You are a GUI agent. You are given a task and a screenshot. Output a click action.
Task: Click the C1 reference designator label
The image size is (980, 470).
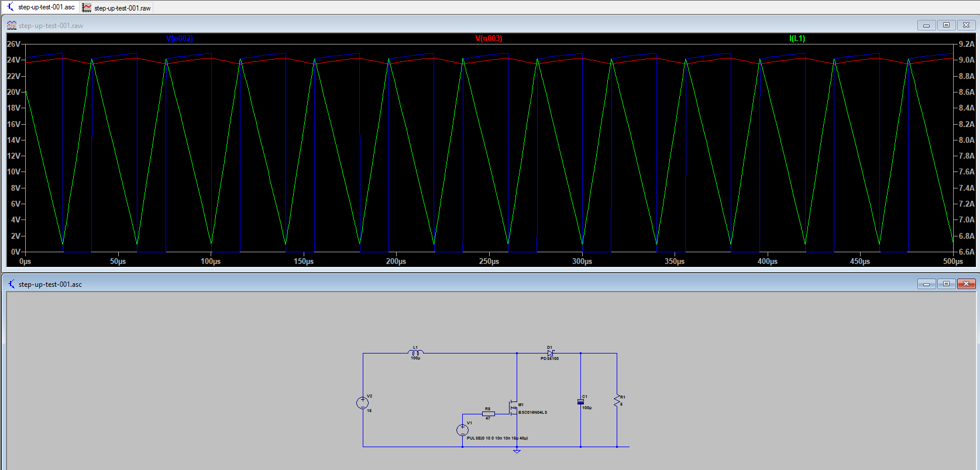tap(584, 396)
